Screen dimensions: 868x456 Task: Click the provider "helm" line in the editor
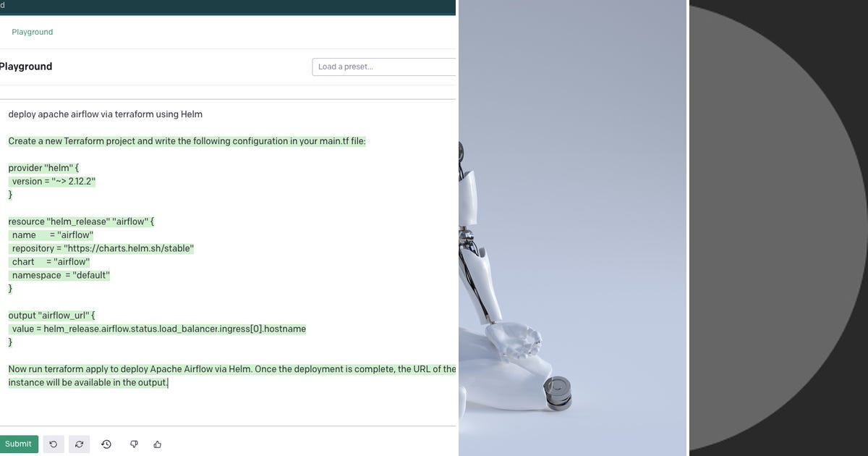(x=44, y=168)
